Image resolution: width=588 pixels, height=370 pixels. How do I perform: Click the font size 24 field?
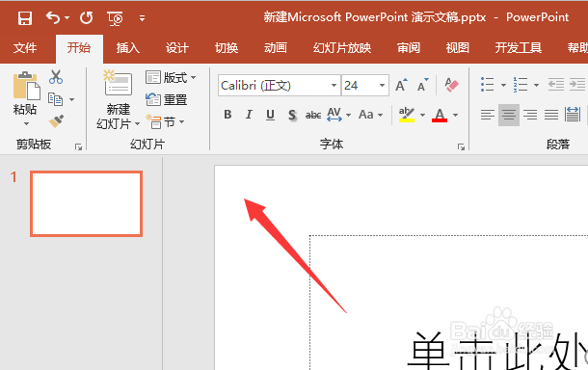pos(359,86)
